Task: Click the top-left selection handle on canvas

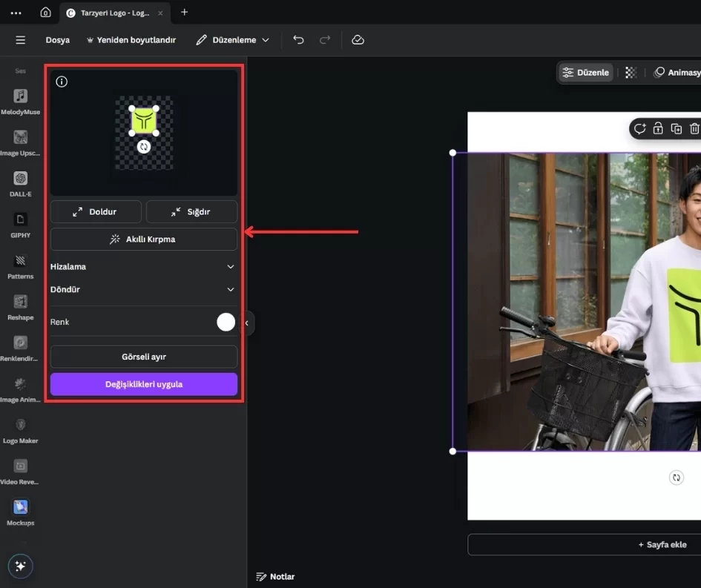Action: point(452,153)
